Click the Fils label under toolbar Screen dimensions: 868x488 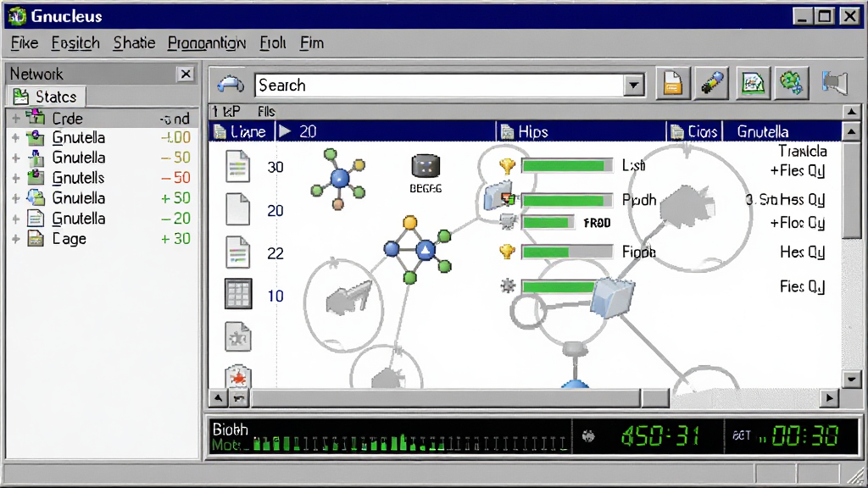pyautogui.click(x=266, y=112)
